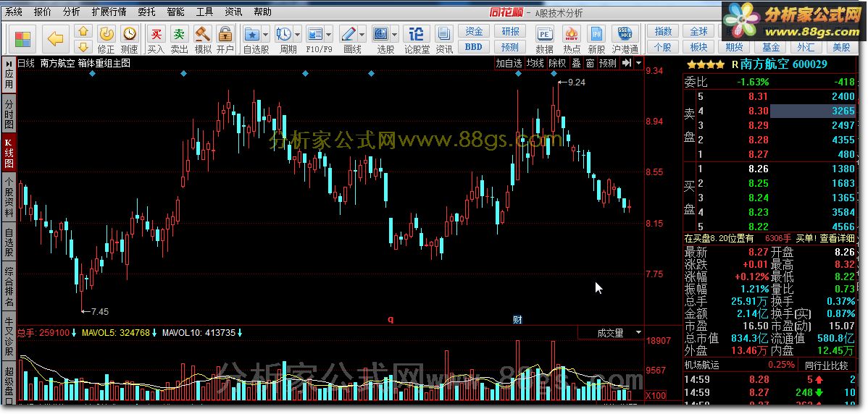Go back with the yellow left arrow
The height and width of the screenshot is (414, 868).
tap(55, 38)
